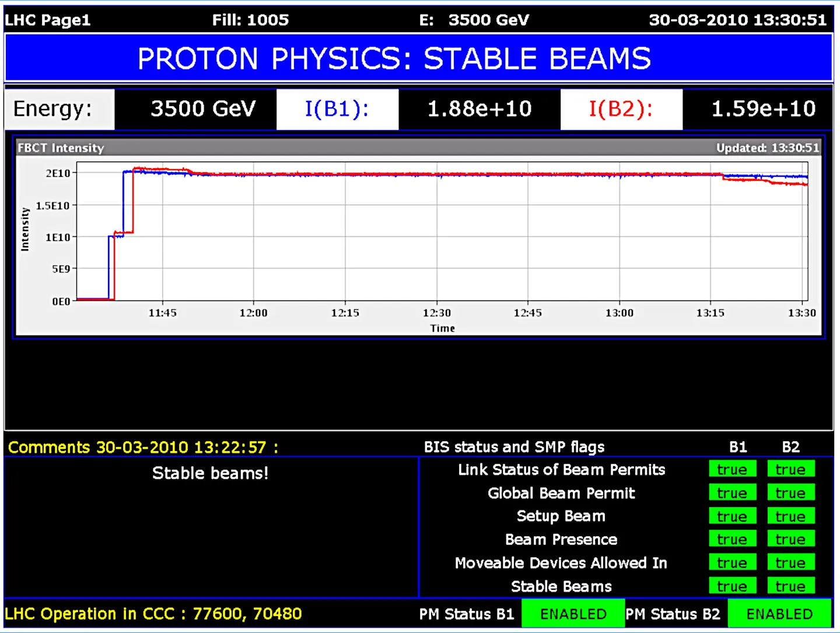Image resolution: width=840 pixels, height=633 pixels.
Task: Click the 'BIS status and SMP flags' heading
Action: (514, 447)
